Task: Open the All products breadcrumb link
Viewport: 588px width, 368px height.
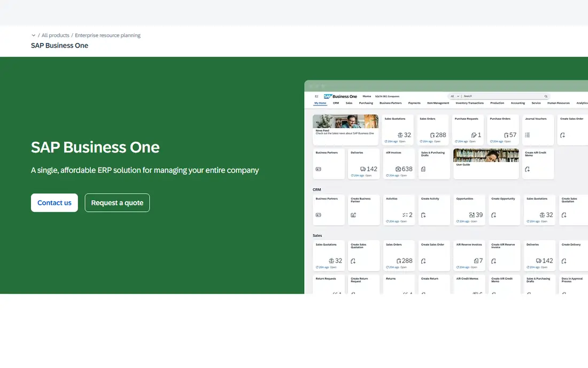Action: pos(55,35)
